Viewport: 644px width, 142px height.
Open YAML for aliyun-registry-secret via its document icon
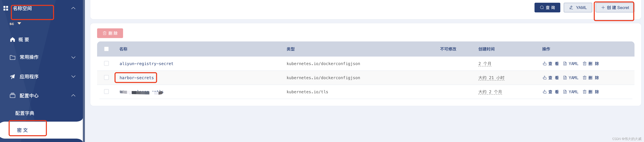(565, 64)
